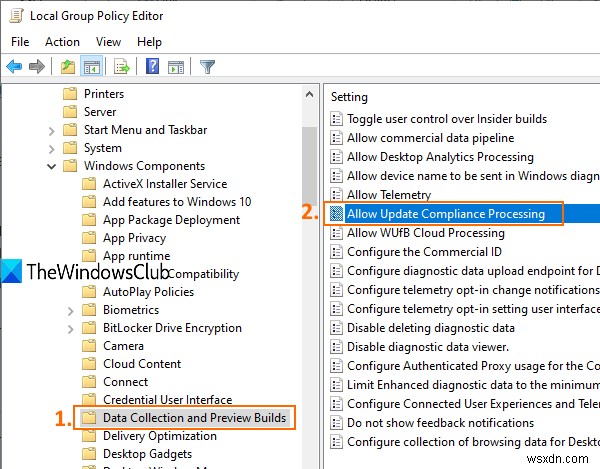Click the Show/Hide Action Pane icon
The image size is (600, 469).
pos(175,67)
